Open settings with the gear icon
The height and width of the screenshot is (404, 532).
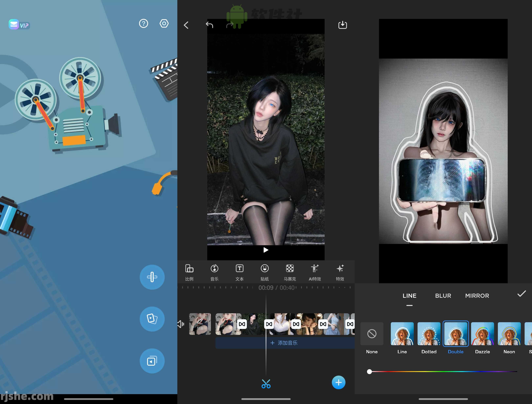(164, 23)
